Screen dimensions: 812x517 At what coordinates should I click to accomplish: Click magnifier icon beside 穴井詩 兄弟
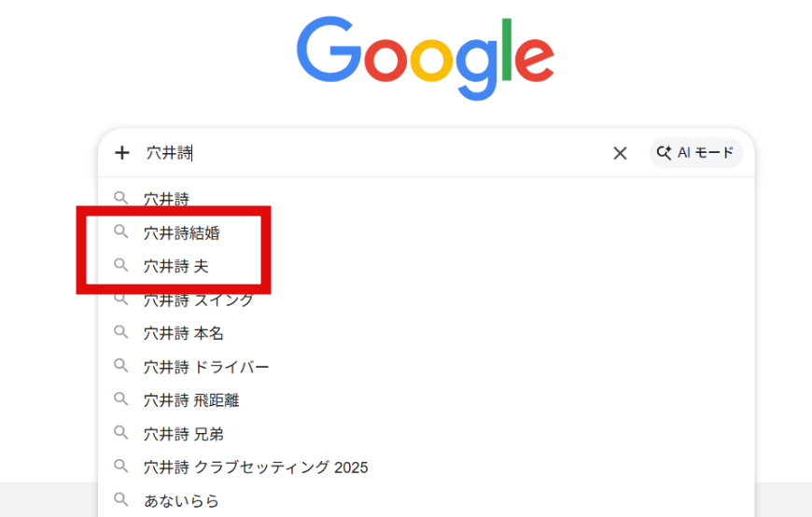[120, 433]
